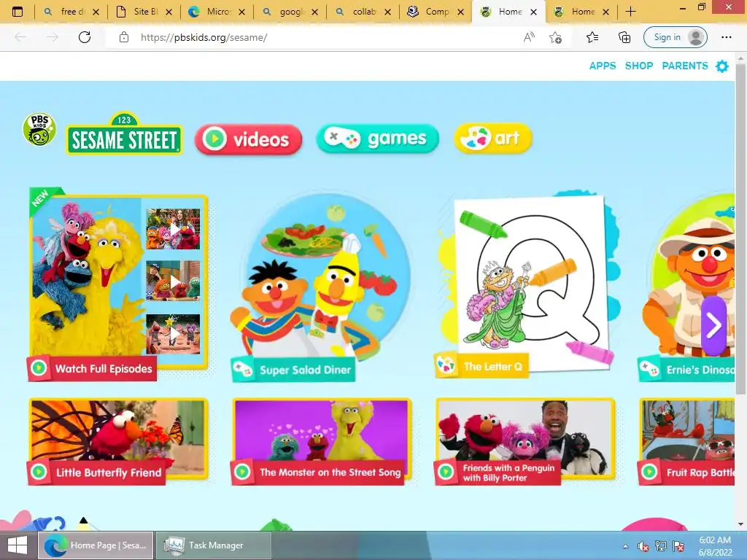The height and width of the screenshot is (560, 747).
Task: Click play icon on Little Butterfly Friend label
Action: (x=39, y=472)
